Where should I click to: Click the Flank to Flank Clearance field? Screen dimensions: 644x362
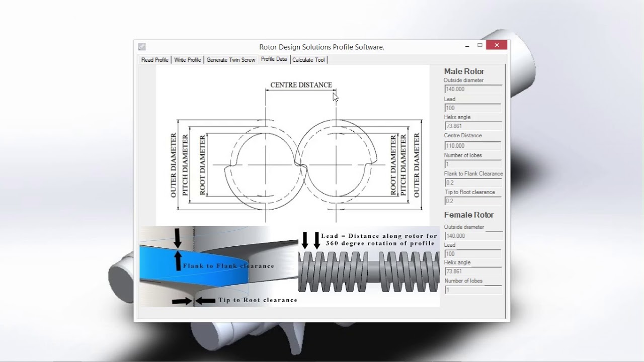point(473,183)
